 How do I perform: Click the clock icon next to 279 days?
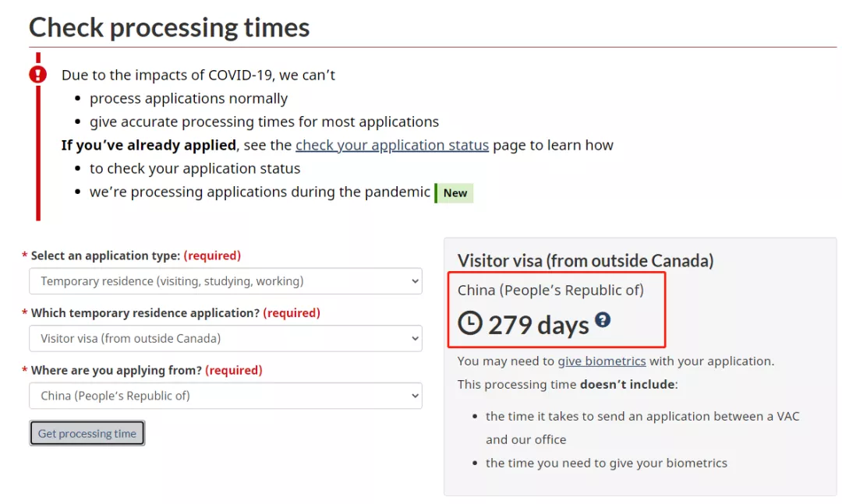pyautogui.click(x=470, y=323)
